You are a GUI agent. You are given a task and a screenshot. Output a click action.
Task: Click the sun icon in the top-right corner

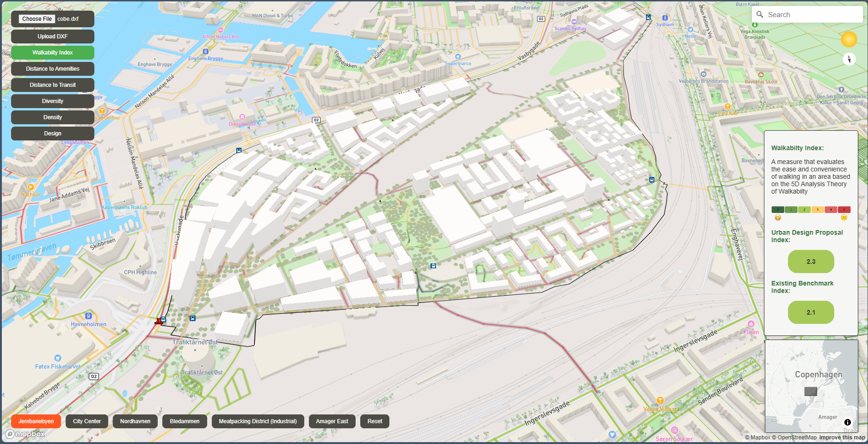(x=850, y=39)
